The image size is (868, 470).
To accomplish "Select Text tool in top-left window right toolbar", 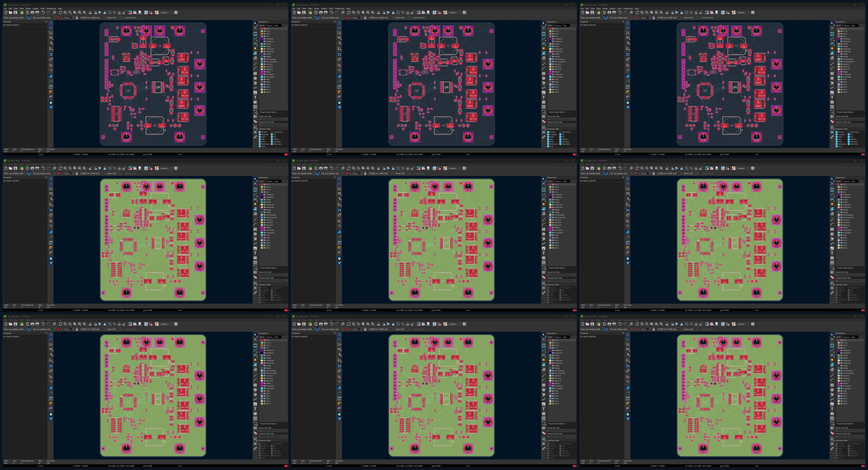I will click(x=255, y=97).
